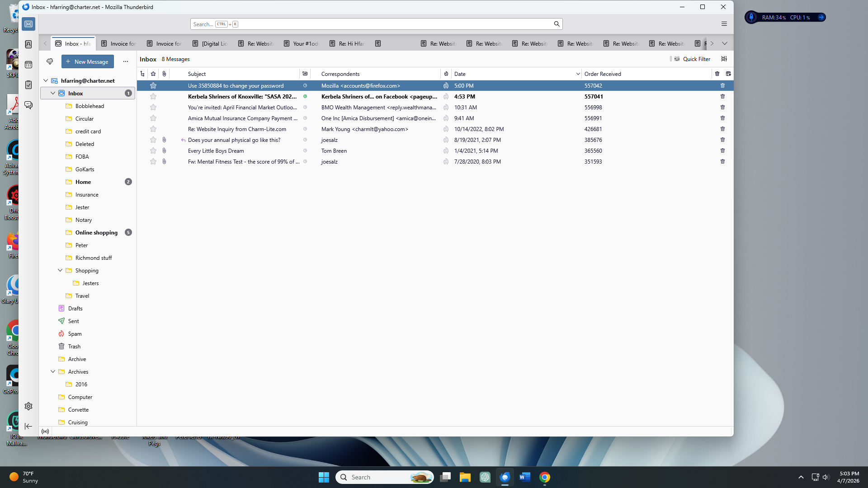The width and height of the screenshot is (868, 488).
Task: Toggle read status of Kerbela Shriners message
Action: [x=305, y=96]
